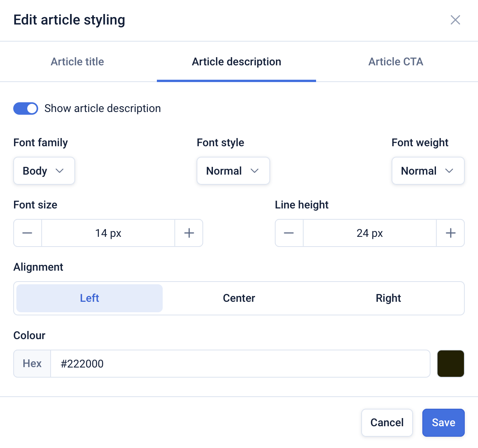Expand the Font style dropdown
478x448 pixels.
tap(233, 171)
